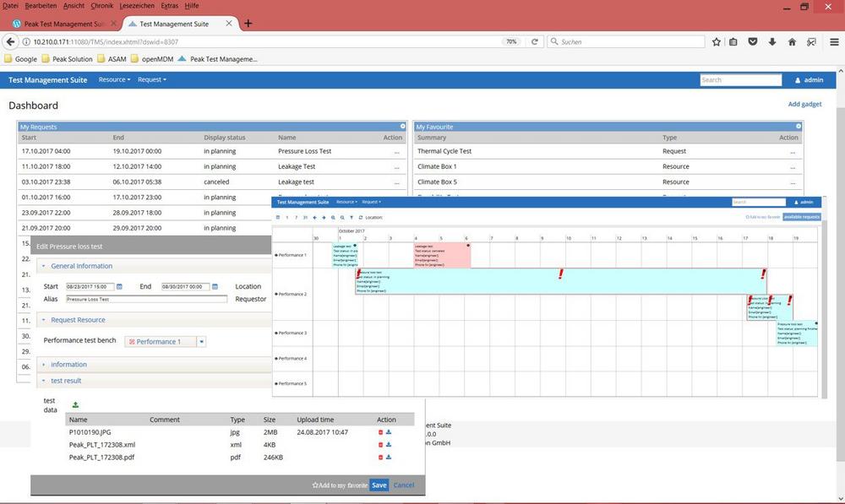Bookmark this page with the star icon
The height and width of the screenshot is (504, 845).
coord(717,41)
